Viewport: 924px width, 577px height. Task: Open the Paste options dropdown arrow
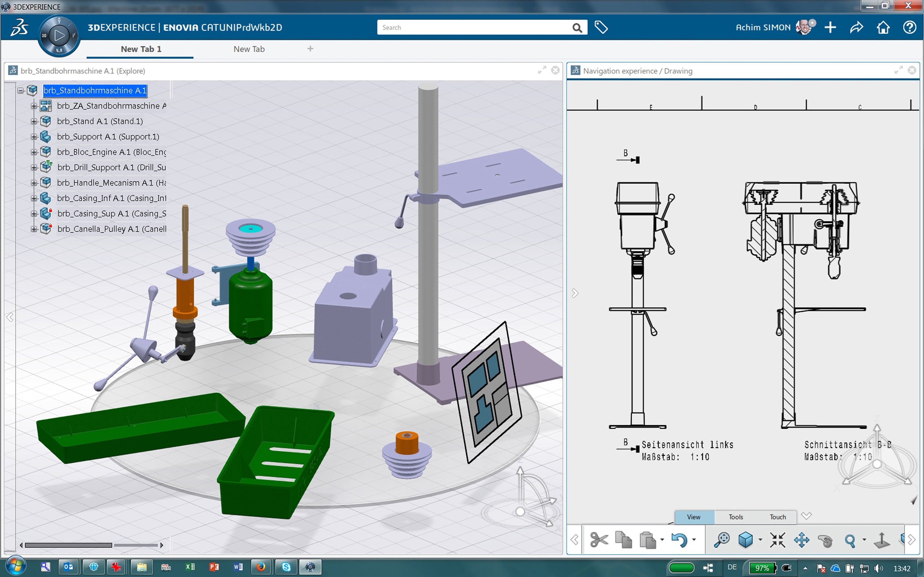tap(662, 539)
